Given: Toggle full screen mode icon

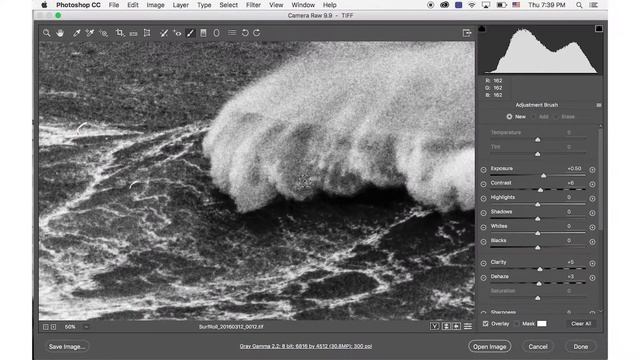Looking at the screenshot, I should [x=467, y=33].
